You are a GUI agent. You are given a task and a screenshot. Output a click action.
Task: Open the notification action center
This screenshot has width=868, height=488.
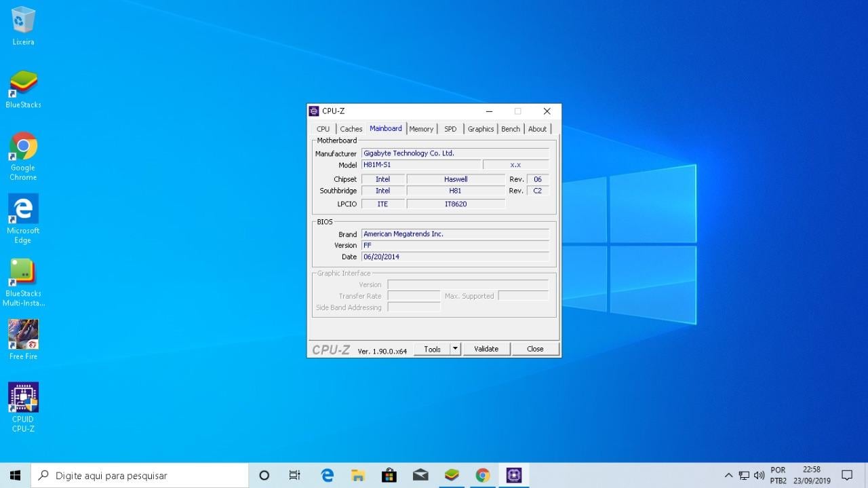pos(847,475)
